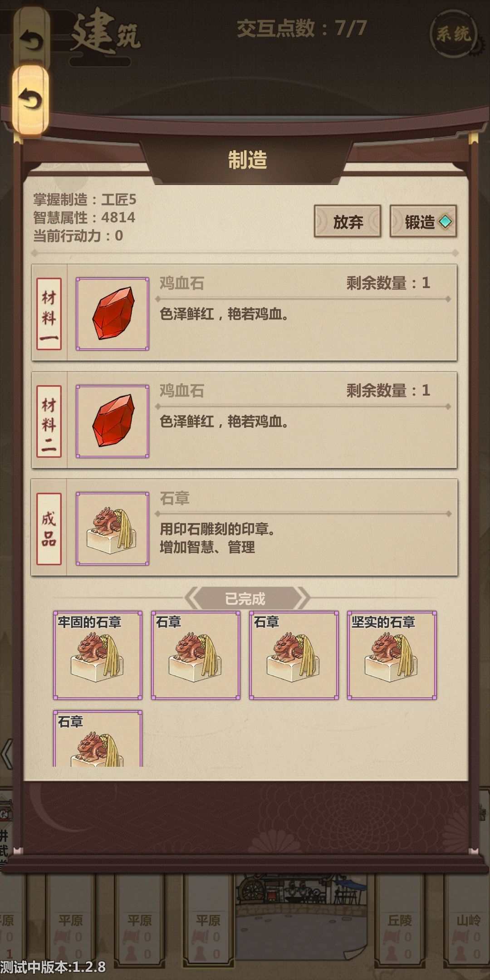
Task: Click the 材料一 red label
Action: click(x=49, y=314)
